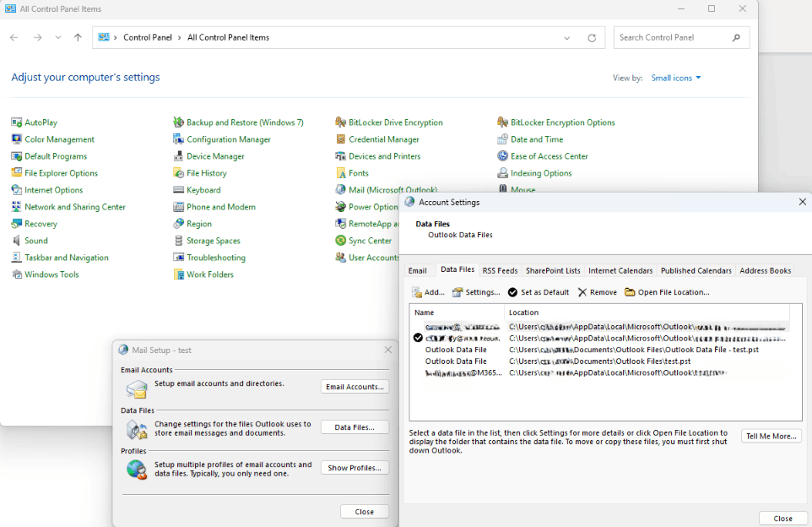
Task: Open the BitLocker Encryption Options icon
Action: click(x=502, y=122)
